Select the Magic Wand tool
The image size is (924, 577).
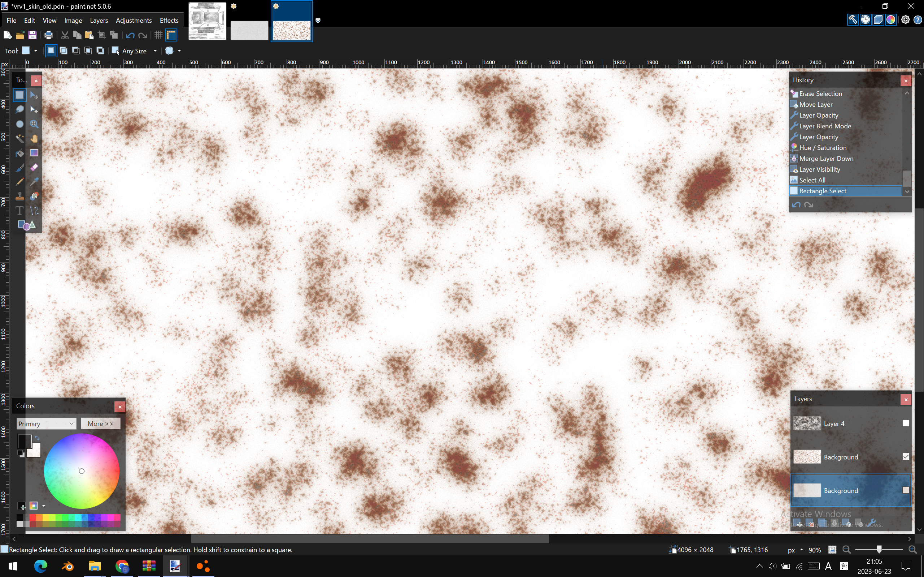point(19,138)
